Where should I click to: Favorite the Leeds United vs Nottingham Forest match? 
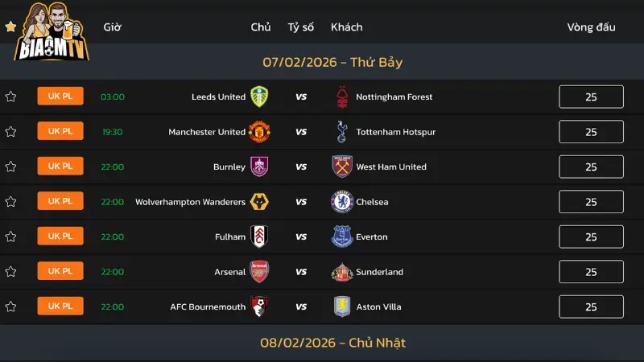point(10,97)
